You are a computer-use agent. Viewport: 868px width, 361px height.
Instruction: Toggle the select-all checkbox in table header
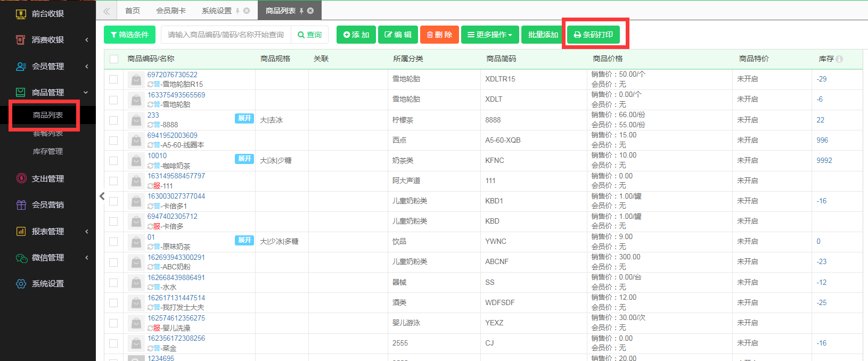(x=114, y=59)
